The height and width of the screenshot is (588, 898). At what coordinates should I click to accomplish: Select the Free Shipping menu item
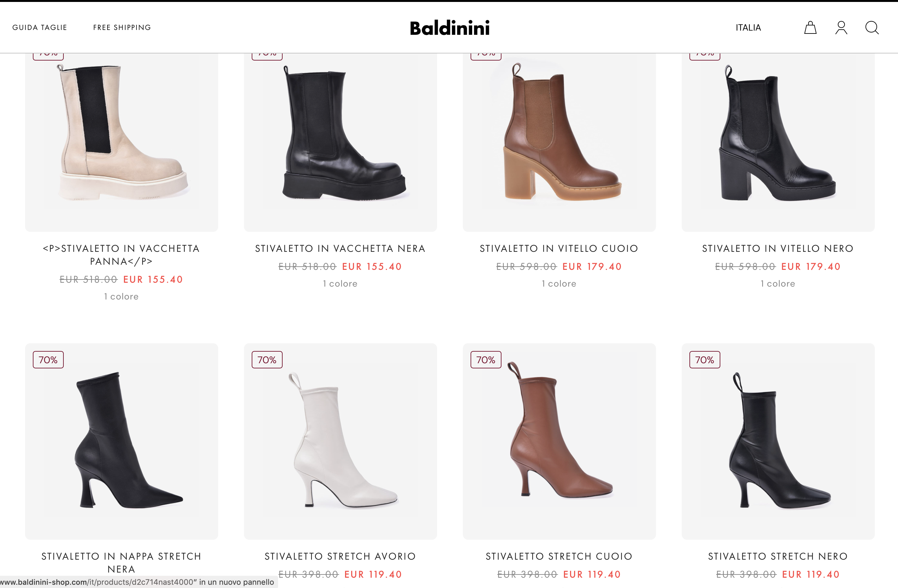pos(122,28)
